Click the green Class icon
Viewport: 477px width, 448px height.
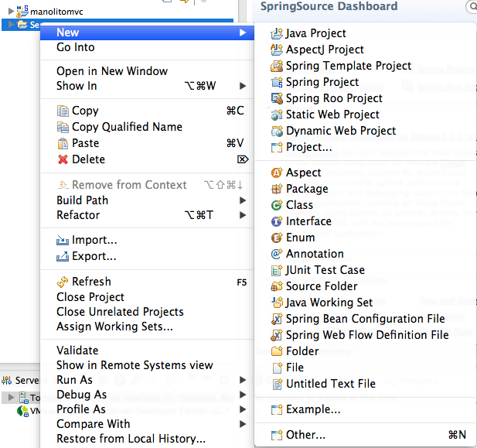(277, 205)
